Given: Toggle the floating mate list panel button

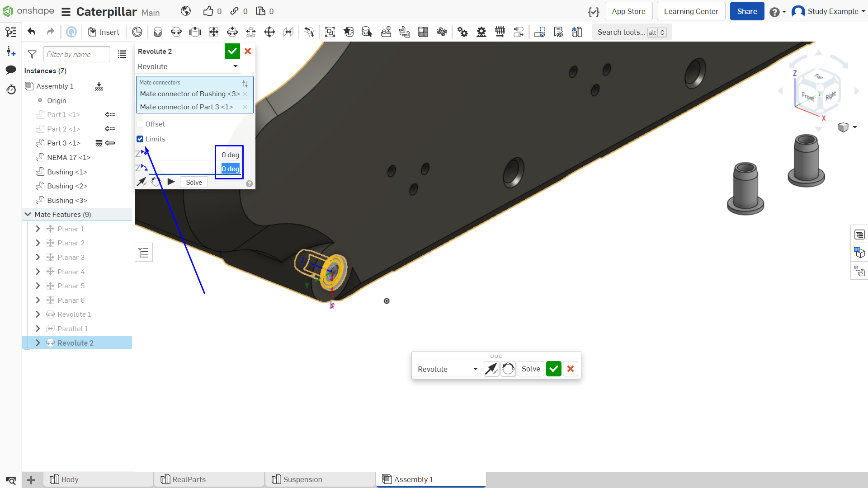Looking at the screenshot, I should click(144, 253).
